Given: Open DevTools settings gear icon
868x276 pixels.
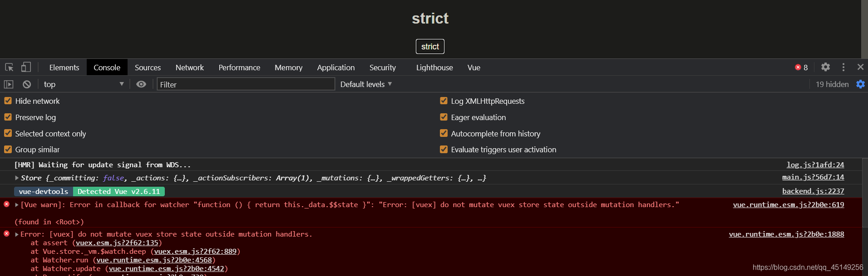Looking at the screenshot, I should point(825,67).
